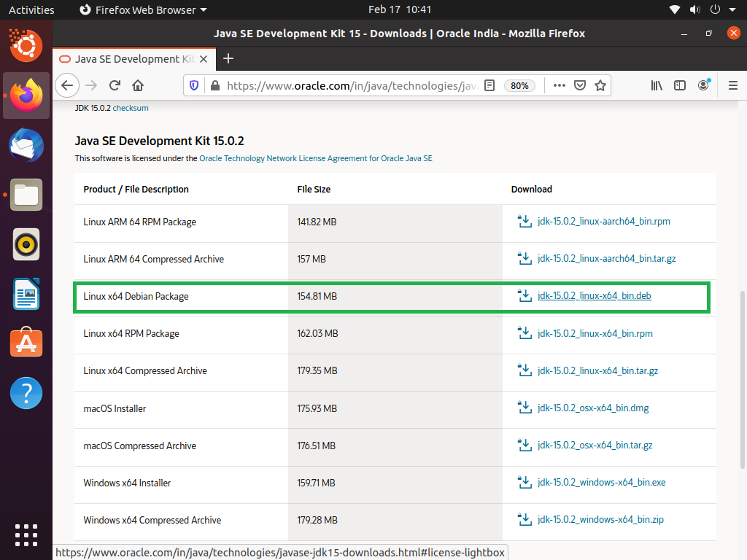This screenshot has height=560, width=747.
Task: Close the Java SE Development Kit tab
Action: pyautogui.click(x=204, y=59)
